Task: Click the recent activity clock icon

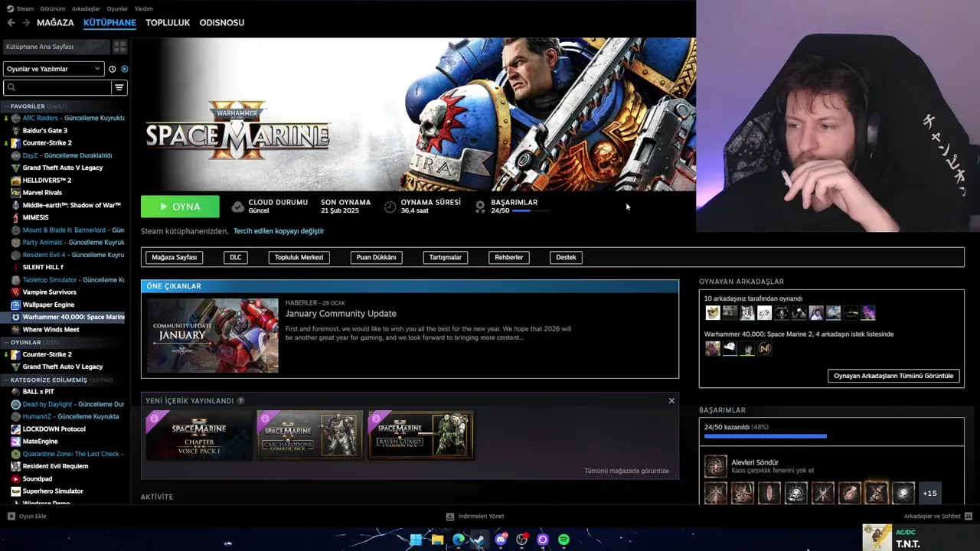Action: click(113, 69)
